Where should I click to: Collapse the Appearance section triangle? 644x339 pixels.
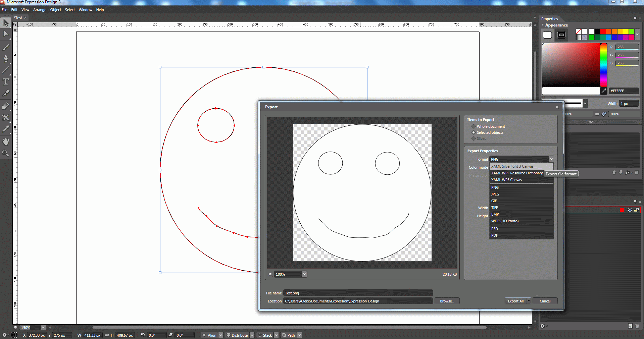point(543,25)
